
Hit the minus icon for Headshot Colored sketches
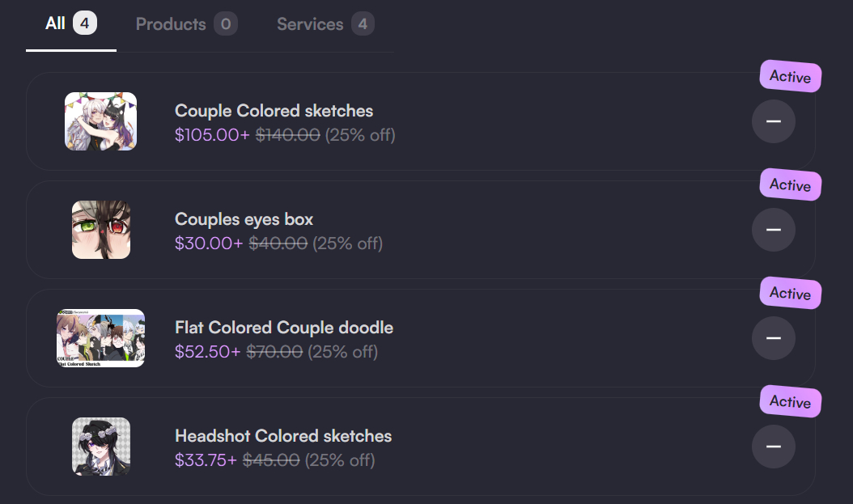pyautogui.click(x=773, y=447)
